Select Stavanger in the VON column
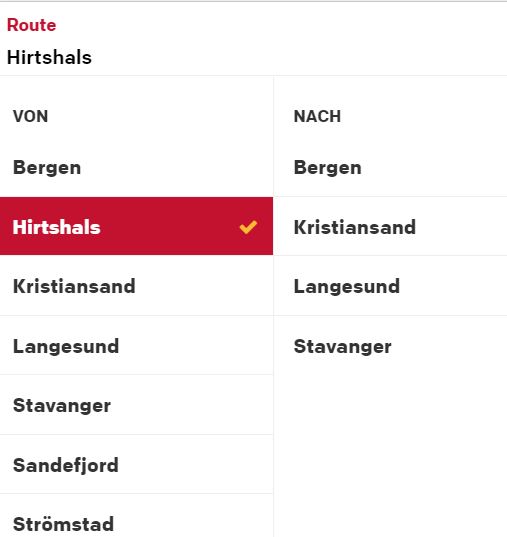Image resolution: width=507 pixels, height=537 pixels. (x=136, y=405)
